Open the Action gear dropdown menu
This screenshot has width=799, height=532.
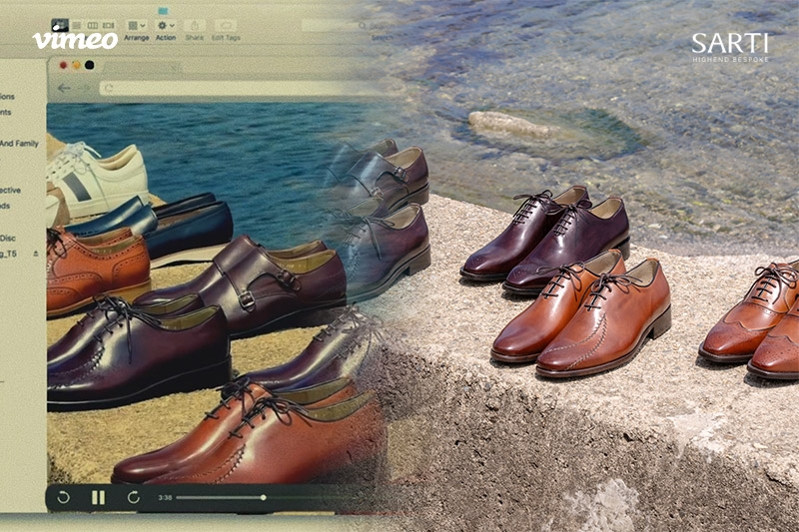(166, 25)
